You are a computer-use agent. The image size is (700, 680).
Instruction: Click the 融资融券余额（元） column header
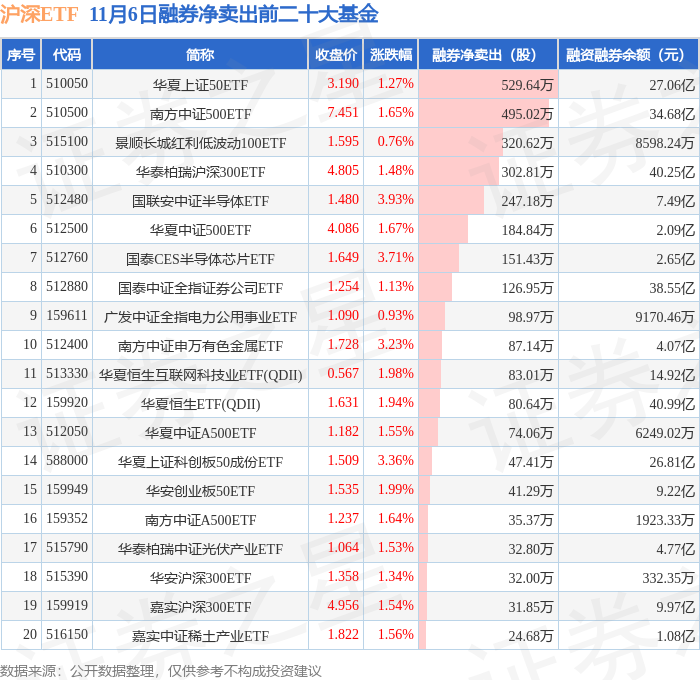click(x=628, y=54)
